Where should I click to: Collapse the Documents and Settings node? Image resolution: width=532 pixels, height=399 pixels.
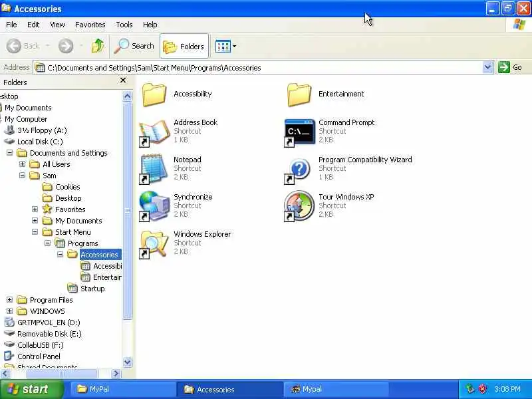pyautogui.click(x=9, y=153)
